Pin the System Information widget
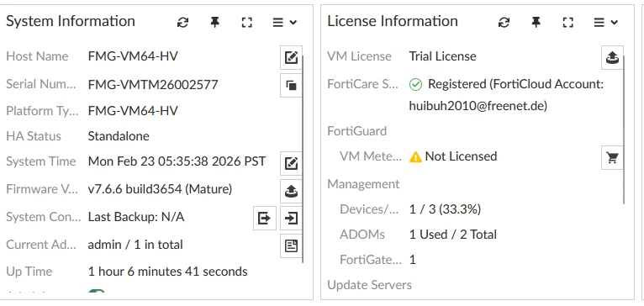Viewport: 644px width, 306px height. (x=214, y=22)
